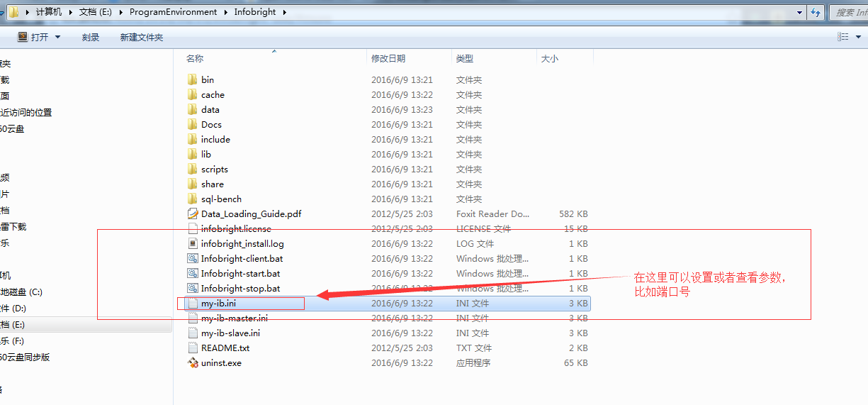This screenshot has height=405, width=868.
Task: Click in the search box
Action: tap(849, 12)
